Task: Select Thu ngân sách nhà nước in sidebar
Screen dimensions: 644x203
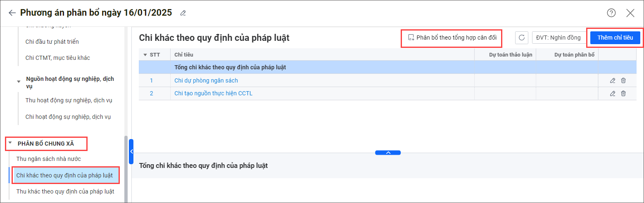Action: (49, 159)
